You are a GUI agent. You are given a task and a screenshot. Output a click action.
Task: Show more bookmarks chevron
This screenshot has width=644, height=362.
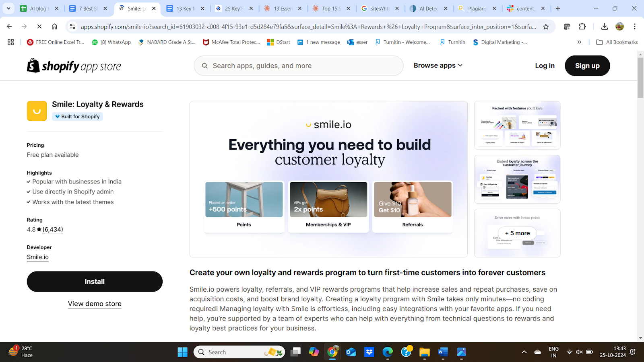click(x=579, y=42)
